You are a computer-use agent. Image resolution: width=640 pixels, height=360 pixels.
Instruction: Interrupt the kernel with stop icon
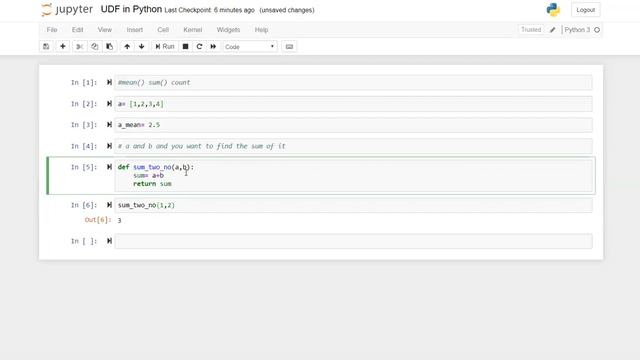185,47
